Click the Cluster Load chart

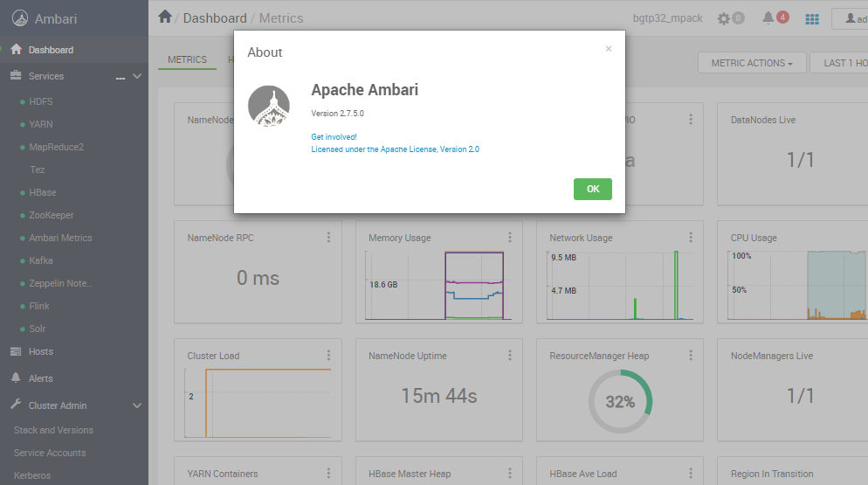point(258,403)
